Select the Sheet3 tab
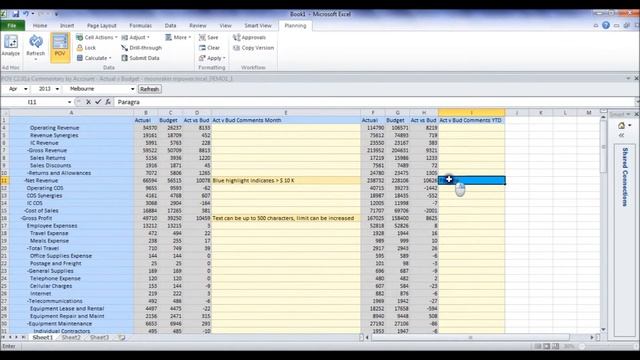The height and width of the screenshot is (360, 640). pos(99,338)
